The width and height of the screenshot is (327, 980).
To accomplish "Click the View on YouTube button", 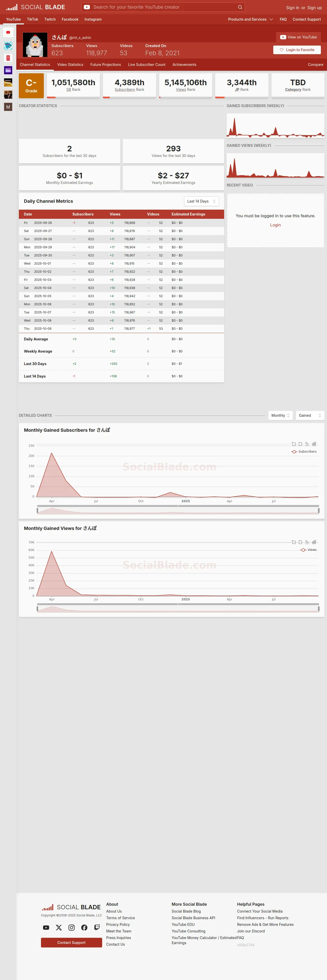I will click(298, 37).
